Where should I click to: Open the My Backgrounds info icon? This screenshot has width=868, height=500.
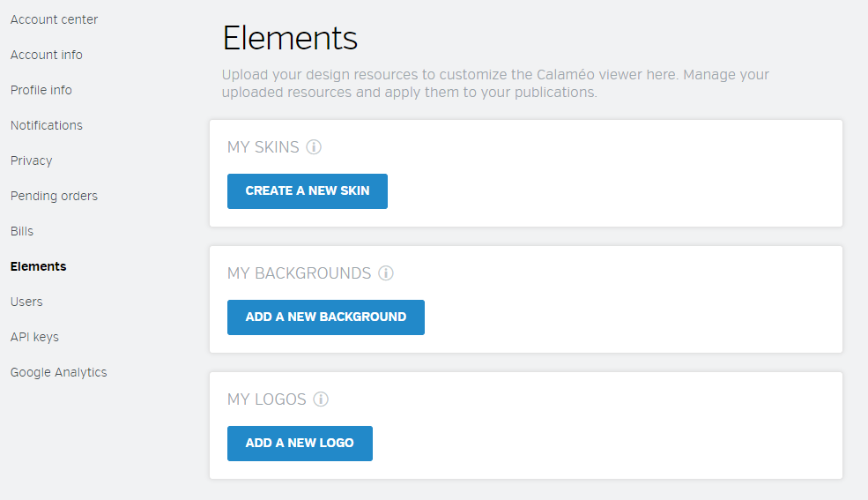pos(386,273)
